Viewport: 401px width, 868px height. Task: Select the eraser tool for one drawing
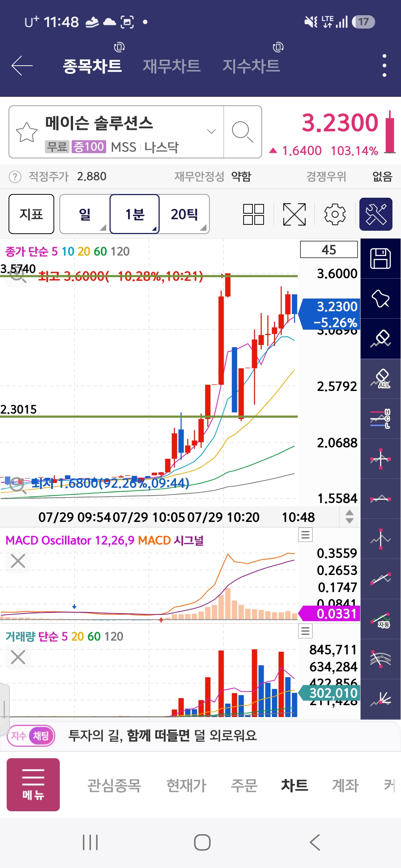[x=381, y=339]
